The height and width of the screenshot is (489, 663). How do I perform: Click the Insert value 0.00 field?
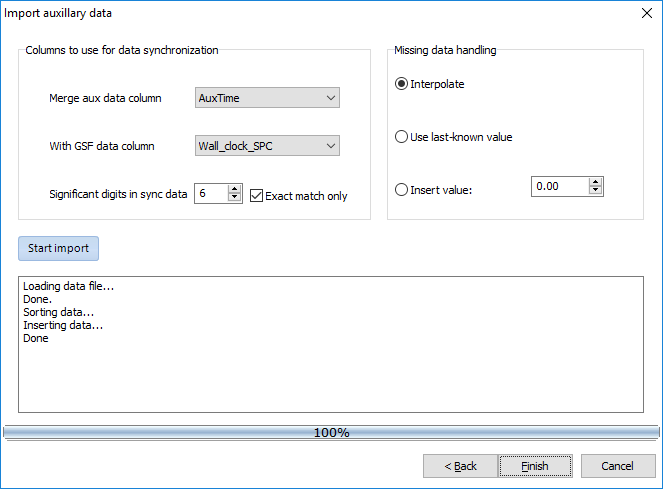558,187
